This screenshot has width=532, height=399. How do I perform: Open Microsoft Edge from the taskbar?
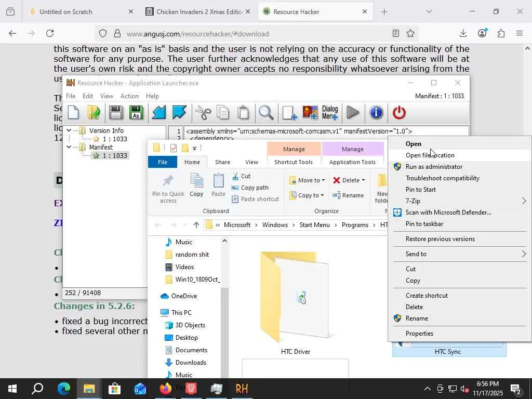(63, 389)
